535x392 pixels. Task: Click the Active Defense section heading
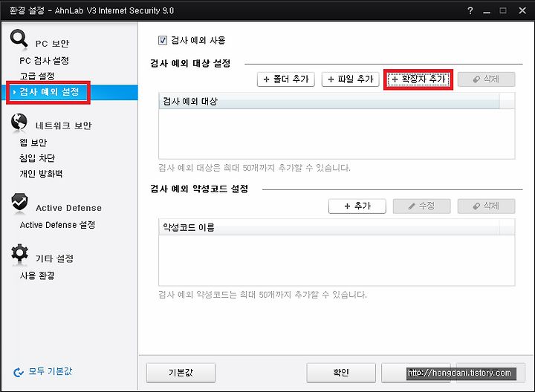pos(68,208)
